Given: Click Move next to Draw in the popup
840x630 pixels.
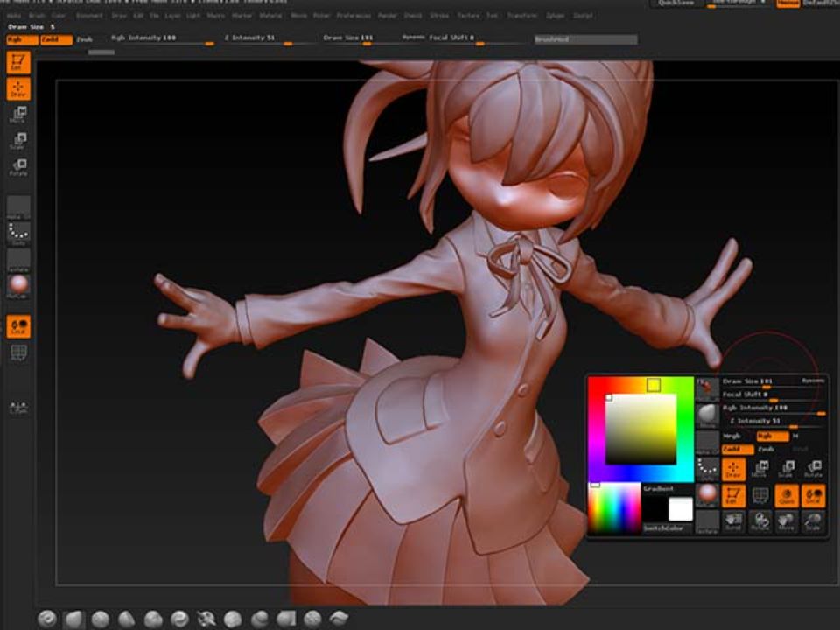Looking at the screenshot, I should click(759, 469).
